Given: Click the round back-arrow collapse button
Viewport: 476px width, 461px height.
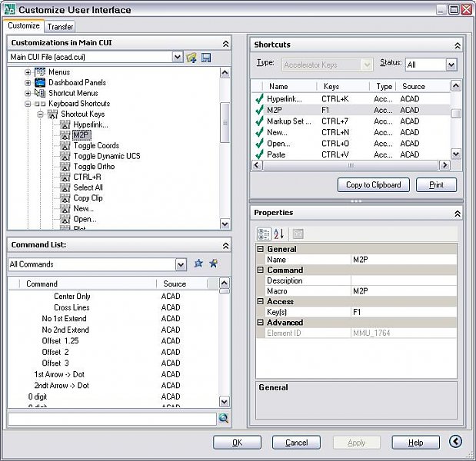Looking at the screenshot, I should point(455,441).
